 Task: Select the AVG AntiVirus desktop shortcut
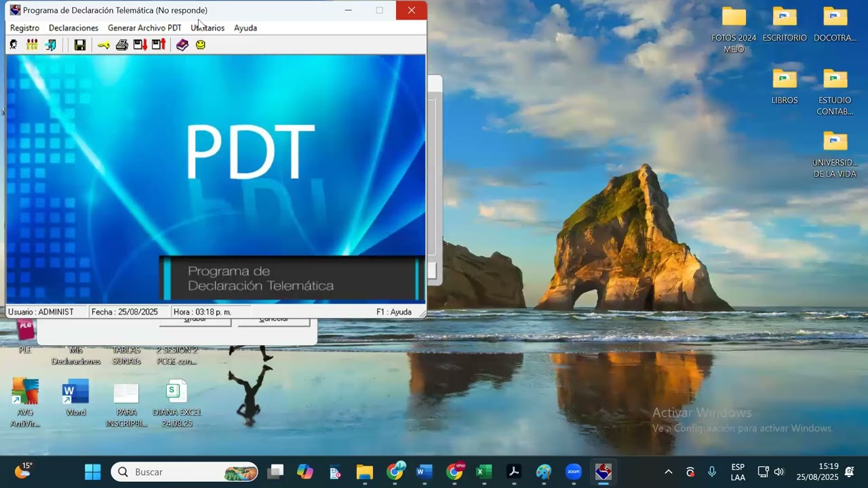[x=25, y=403]
